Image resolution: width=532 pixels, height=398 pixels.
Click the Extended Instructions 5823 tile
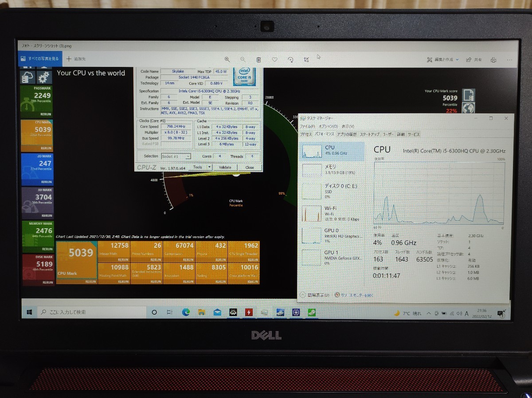tap(146, 273)
